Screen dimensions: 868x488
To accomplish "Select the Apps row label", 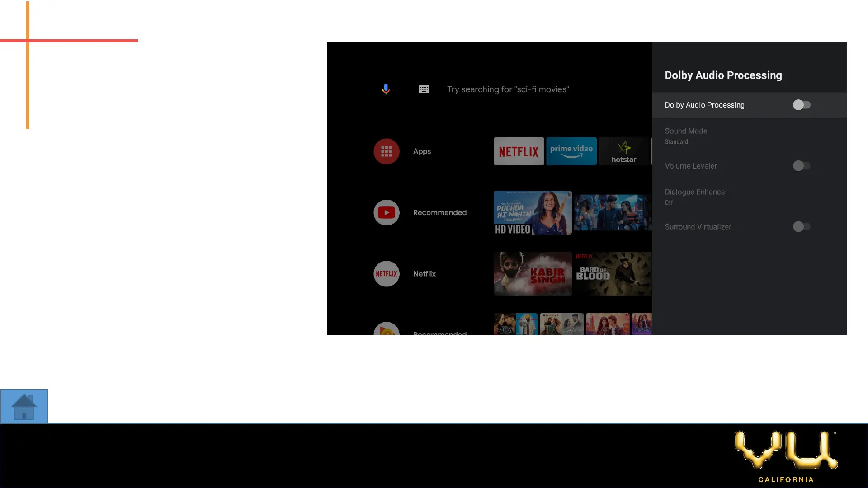I will 422,151.
